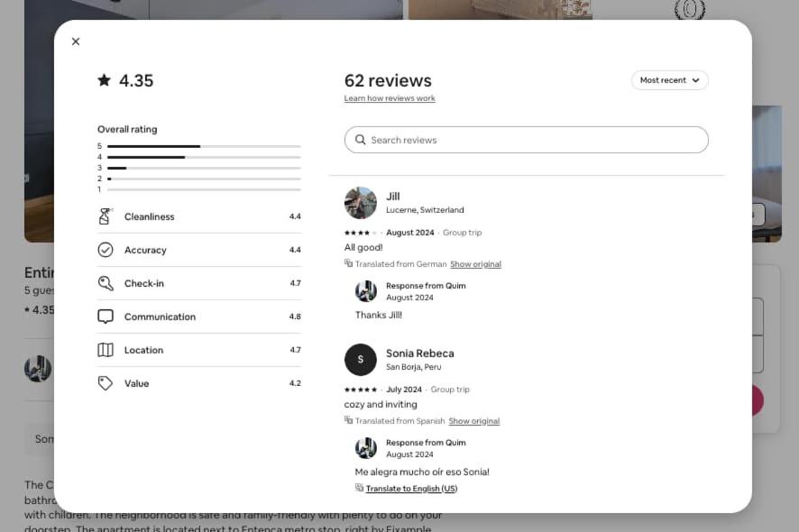Open Sonia Rebeca's profile avatar
799x532 pixels.
click(361, 360)
